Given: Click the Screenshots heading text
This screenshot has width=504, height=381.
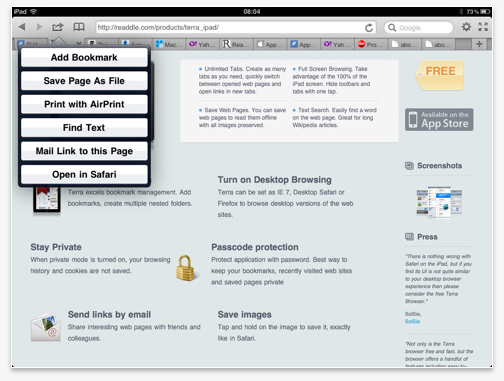Looking at the screenshot, I should (x=440, y=166).
